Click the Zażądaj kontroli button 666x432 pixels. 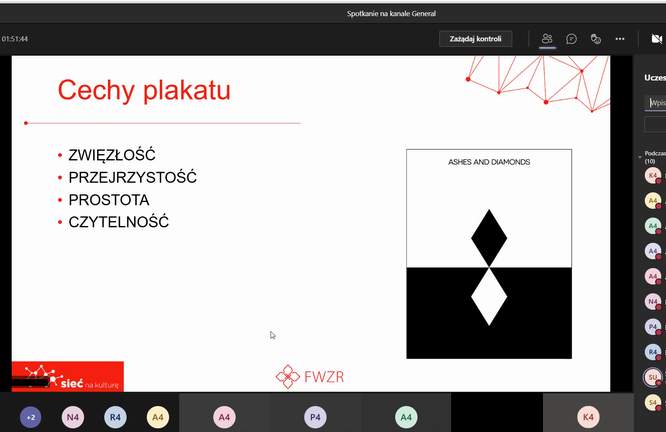pos(475,39)
